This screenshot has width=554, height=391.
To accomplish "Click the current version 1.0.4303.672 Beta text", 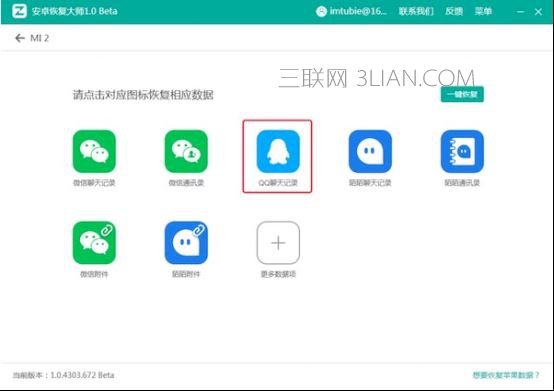I will (x=63, y=375).
